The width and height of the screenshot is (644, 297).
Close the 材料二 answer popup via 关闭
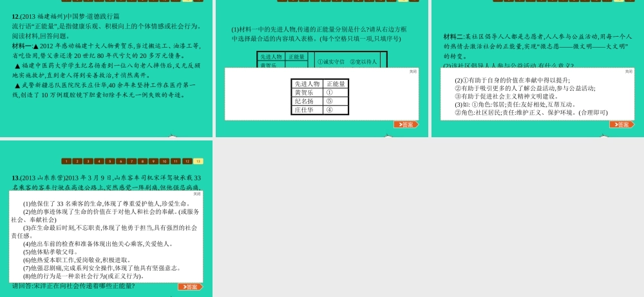coord(629,72)
